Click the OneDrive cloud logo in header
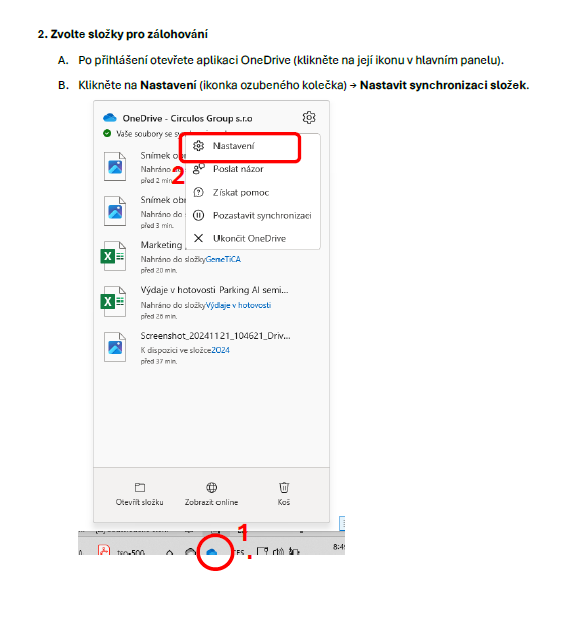The width and height of the screenshot is (587, 632). [110, 118]
